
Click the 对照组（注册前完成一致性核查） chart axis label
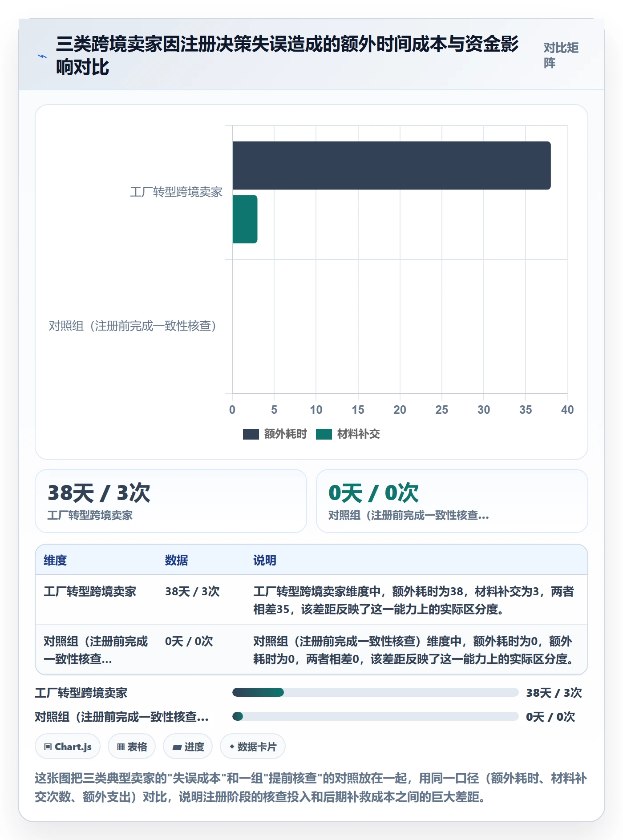133,326
